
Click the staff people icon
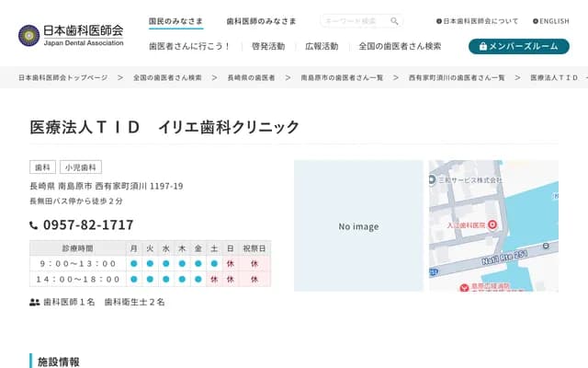click(35, 302)
